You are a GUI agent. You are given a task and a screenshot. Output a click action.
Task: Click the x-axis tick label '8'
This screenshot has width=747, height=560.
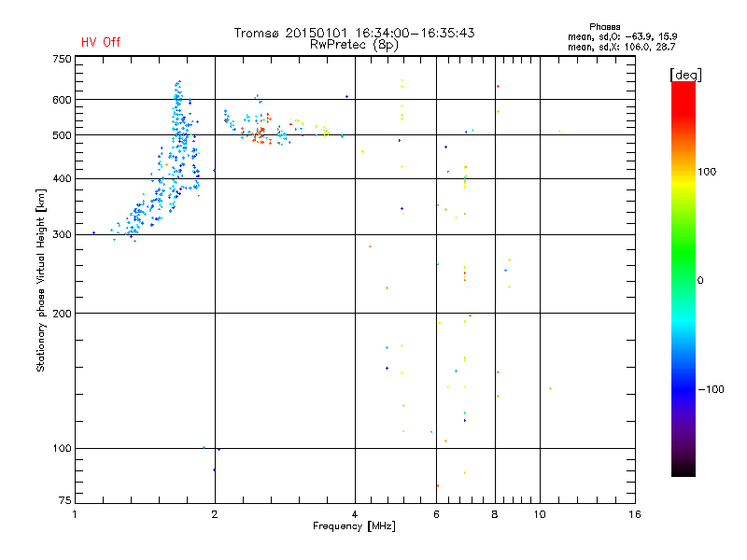[495, 514]
